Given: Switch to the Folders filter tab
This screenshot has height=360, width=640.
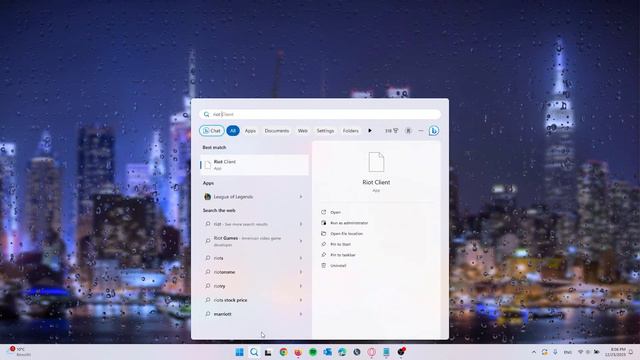Looking at the screenshot, I should tap(351, 131).
